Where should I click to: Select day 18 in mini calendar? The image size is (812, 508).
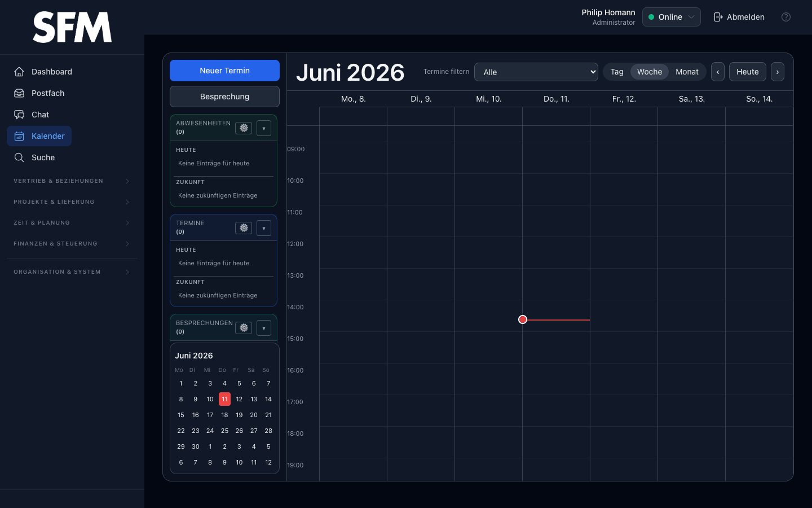coord(224,415)
